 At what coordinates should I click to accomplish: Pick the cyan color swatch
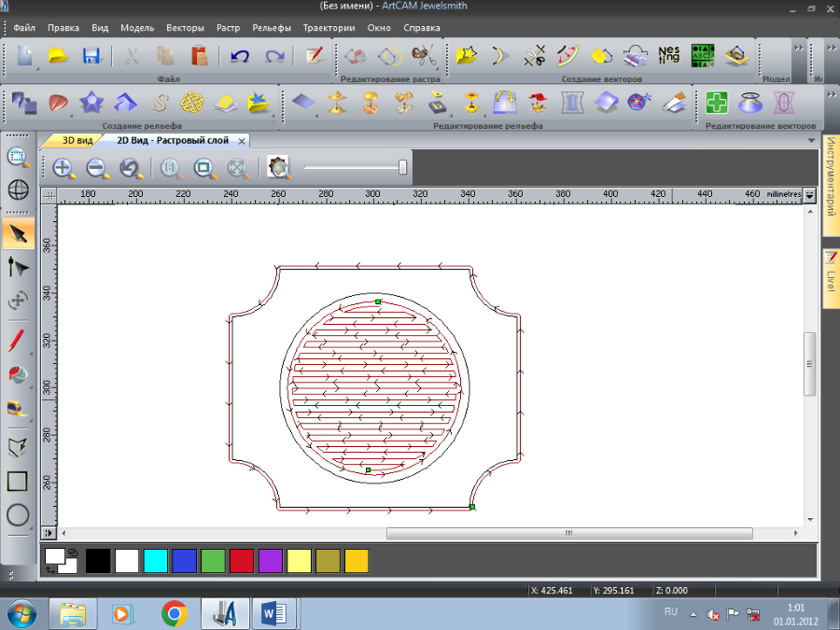coord(156,561)
